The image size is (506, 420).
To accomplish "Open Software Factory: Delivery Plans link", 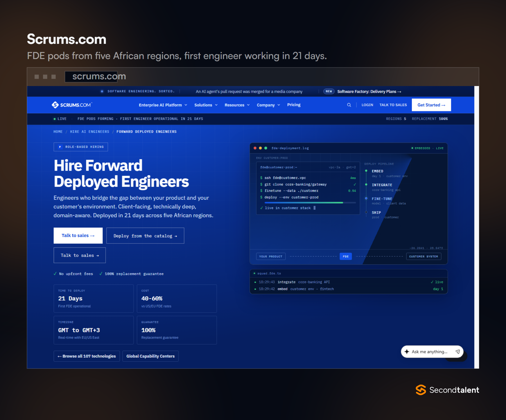I will 369,92.
